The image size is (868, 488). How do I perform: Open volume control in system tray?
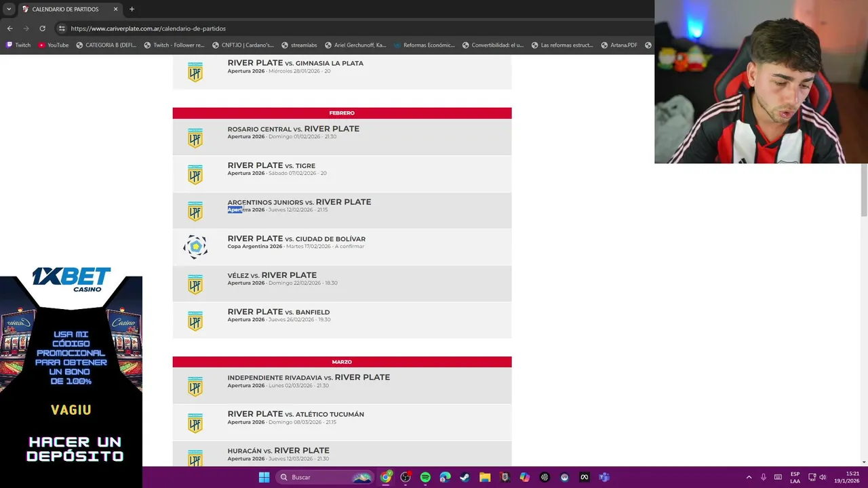[x=823, y=477]
